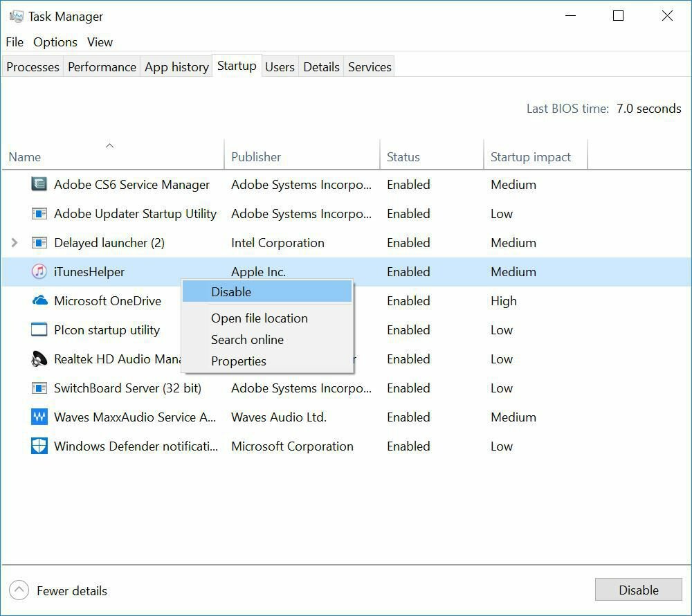Sort by the Name column header

[25, 157]
